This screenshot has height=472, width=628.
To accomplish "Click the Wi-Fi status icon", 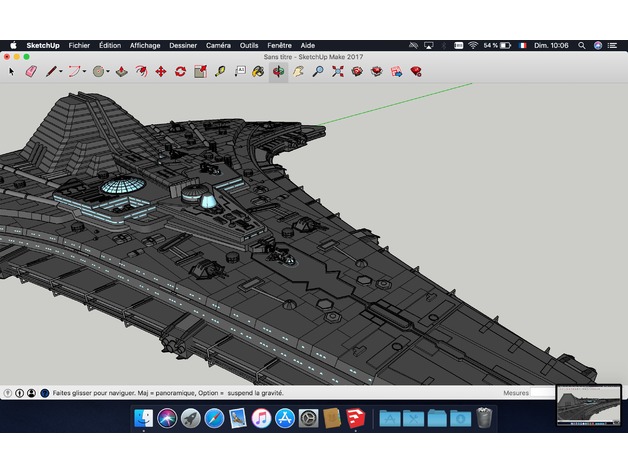I will tap(473, 45).
